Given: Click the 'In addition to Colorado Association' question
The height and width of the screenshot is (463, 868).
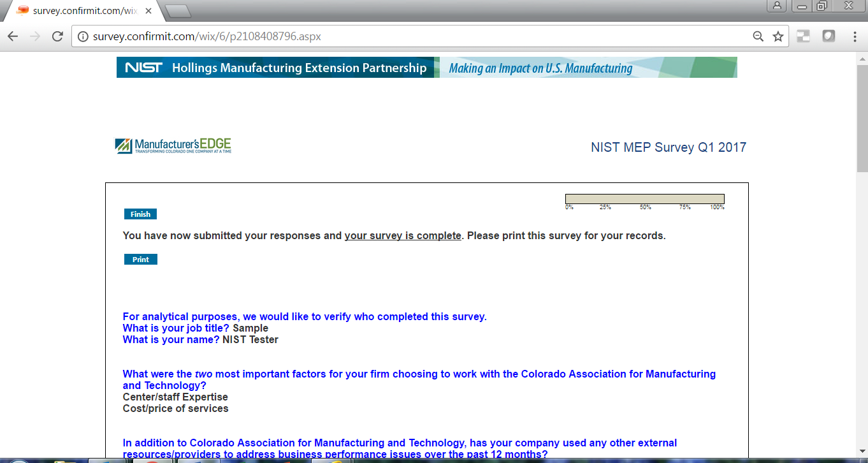Looking at the screenshot, I should pyautogui.click(x=400, y=449).
